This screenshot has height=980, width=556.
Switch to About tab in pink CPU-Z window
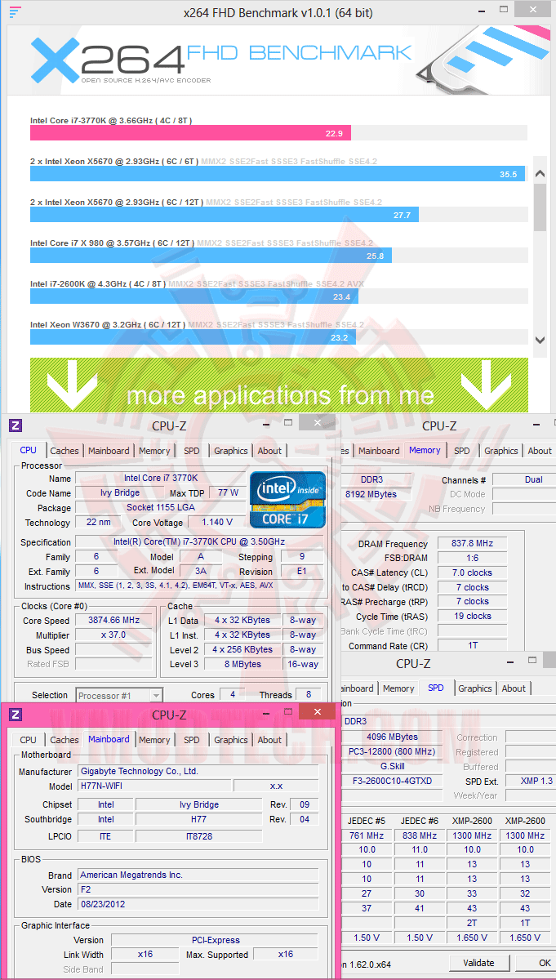click(x=269, y=740)
